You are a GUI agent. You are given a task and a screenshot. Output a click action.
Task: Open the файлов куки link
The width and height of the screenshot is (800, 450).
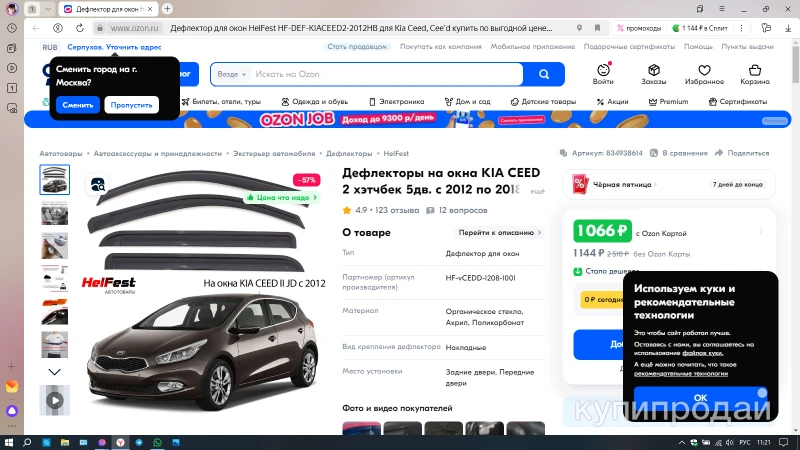(x=703, y=353)
